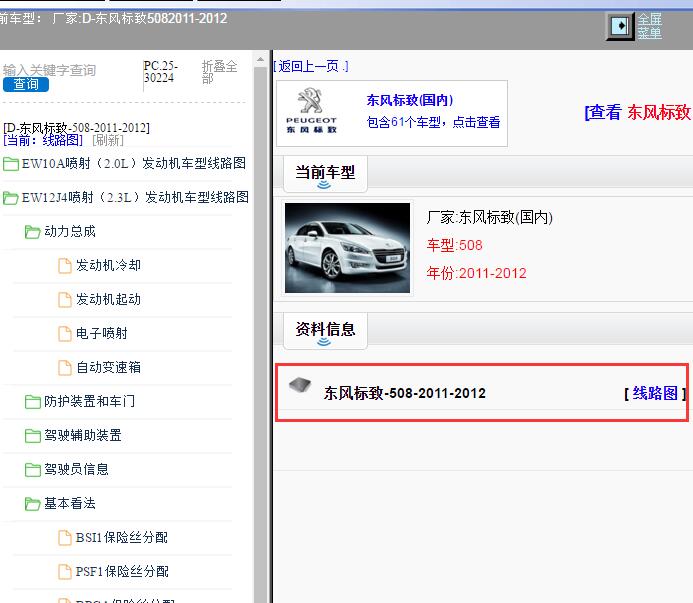Click the 厂家:东风标致(国内) text
This screenshot has width=693, height=603.
coord(490,218)
